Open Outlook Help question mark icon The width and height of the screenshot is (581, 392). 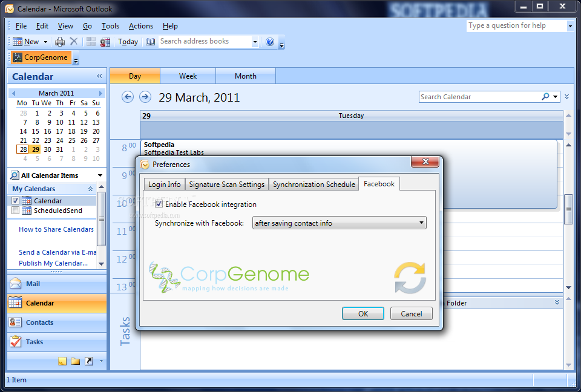[x=270, y=42]
